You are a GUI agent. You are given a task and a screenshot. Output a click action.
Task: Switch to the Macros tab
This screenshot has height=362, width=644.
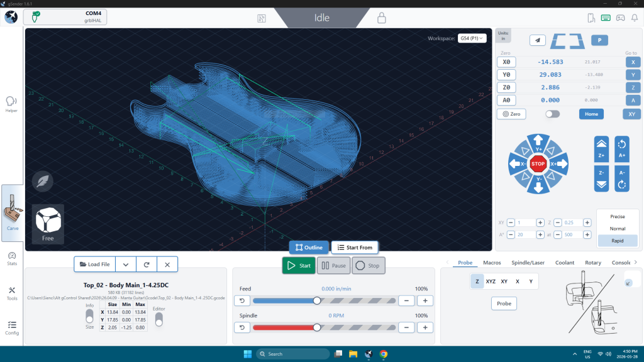coord(492,263)
